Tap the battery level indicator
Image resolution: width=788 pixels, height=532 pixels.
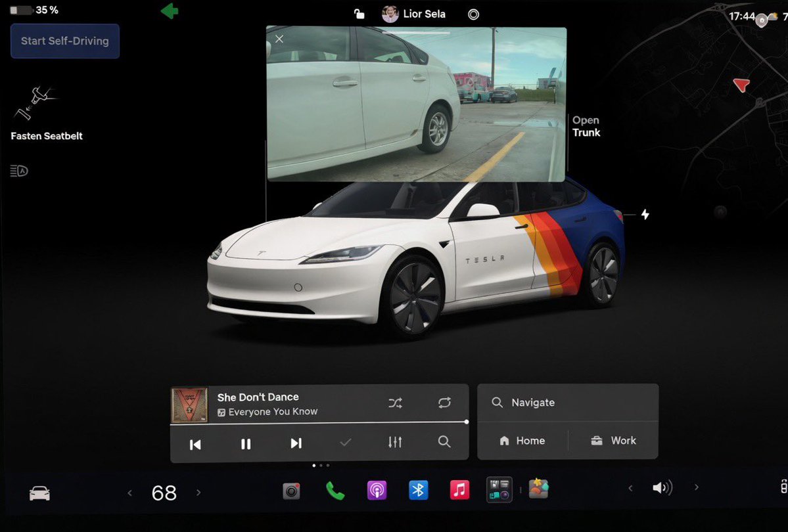[34, 10]
